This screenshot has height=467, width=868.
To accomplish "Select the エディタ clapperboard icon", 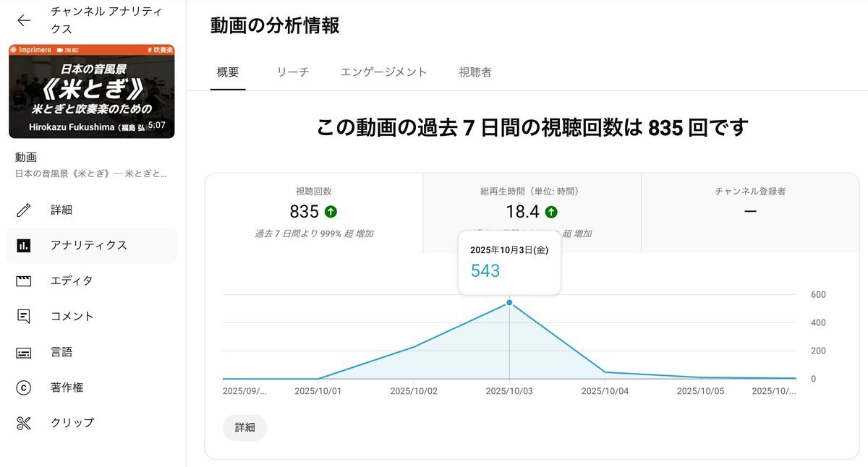I will [24, 281].
